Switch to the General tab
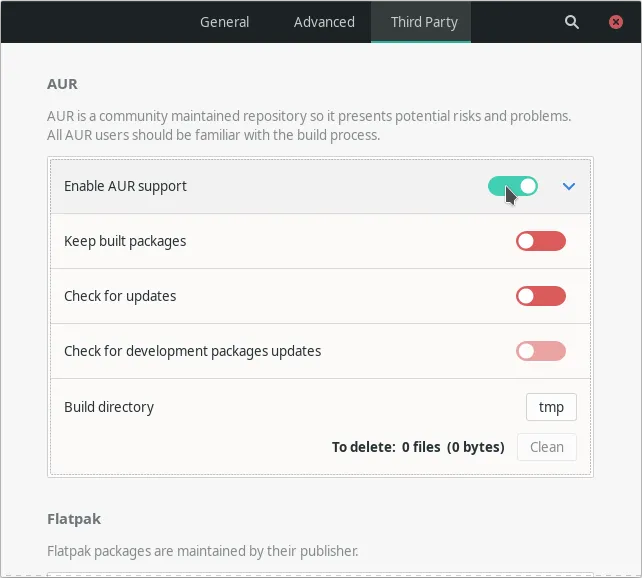 click(224, 22)
